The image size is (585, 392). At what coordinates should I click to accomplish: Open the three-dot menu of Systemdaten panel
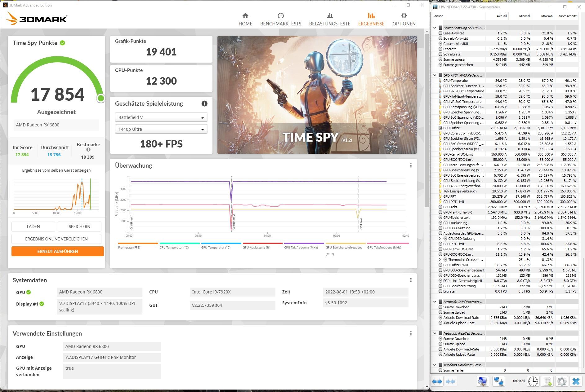[x=411, y=280]
